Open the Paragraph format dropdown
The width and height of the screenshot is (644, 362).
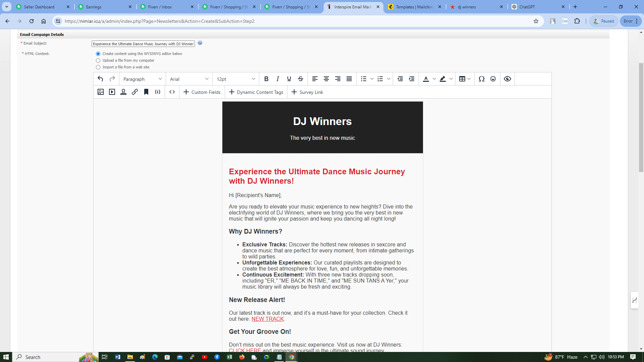tap(143, 79)
